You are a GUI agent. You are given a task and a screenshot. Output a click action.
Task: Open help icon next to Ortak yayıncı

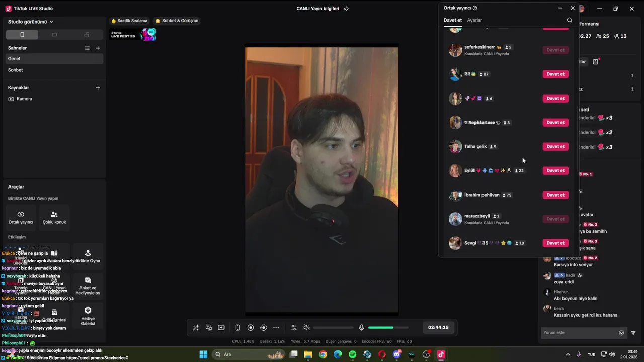point(475,8)
